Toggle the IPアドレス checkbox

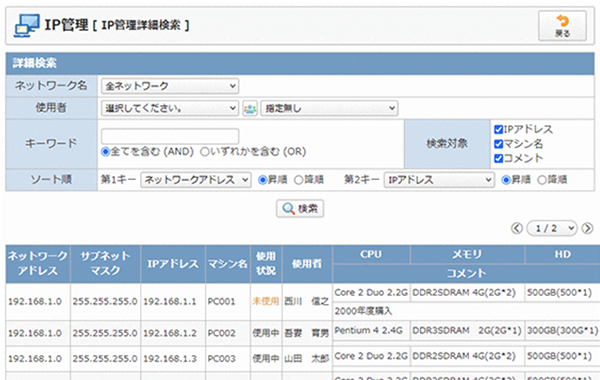(x=498, y=129)
